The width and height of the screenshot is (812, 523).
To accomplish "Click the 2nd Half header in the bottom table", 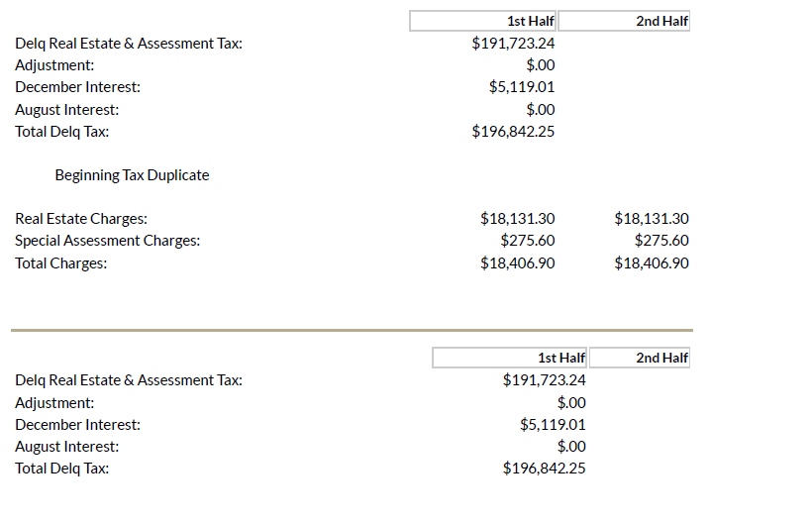I will tap(662, 358).
